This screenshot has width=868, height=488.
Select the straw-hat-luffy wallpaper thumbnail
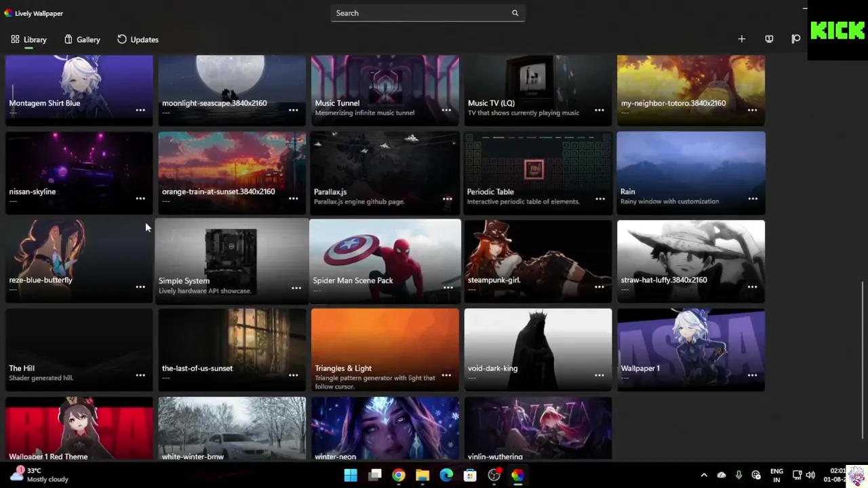[691, 261]
